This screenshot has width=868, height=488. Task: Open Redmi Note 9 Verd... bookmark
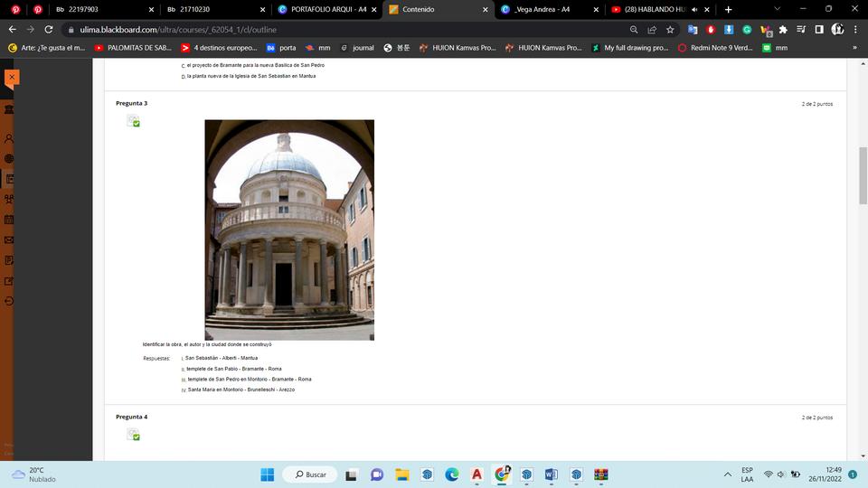[x=715, y=48]
